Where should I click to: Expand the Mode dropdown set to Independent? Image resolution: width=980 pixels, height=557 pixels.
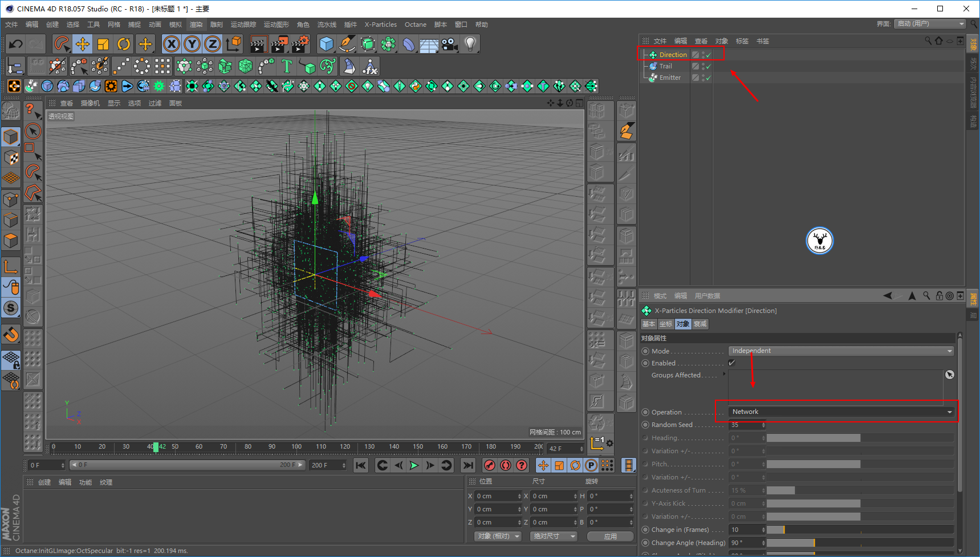841,351
